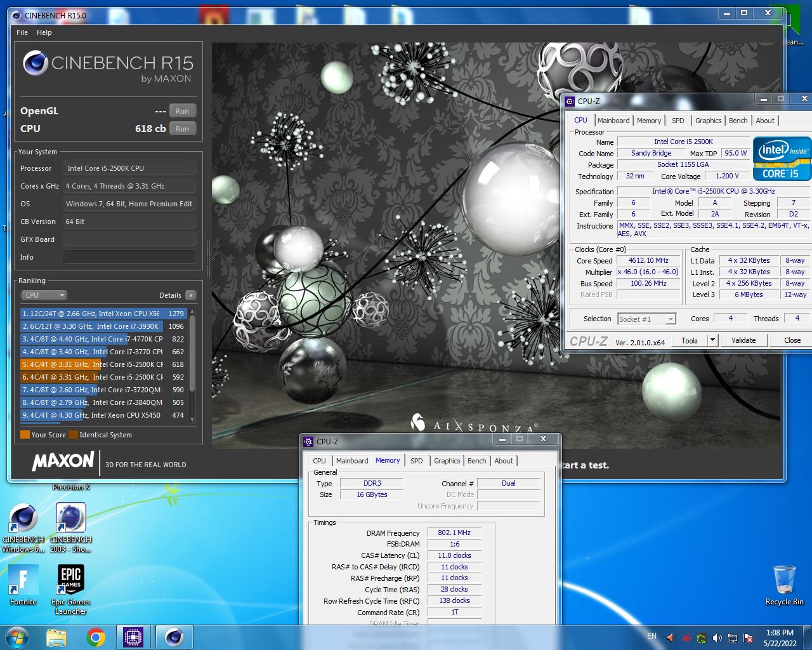Open Bench tab in upper CPU-Z window
Viewport: 812px width, 650px height.
click(738, 121)
